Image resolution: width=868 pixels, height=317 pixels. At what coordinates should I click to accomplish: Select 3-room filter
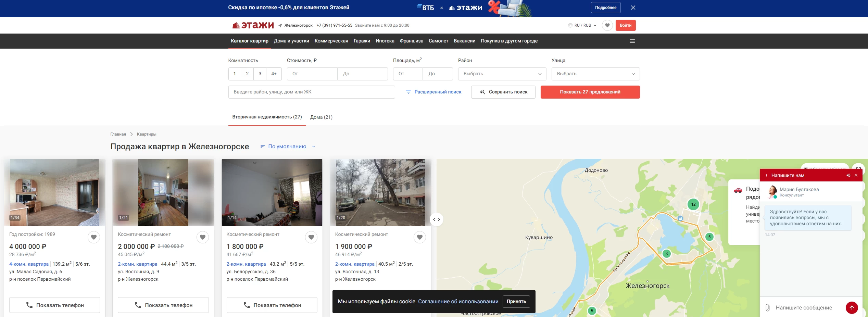260,74
